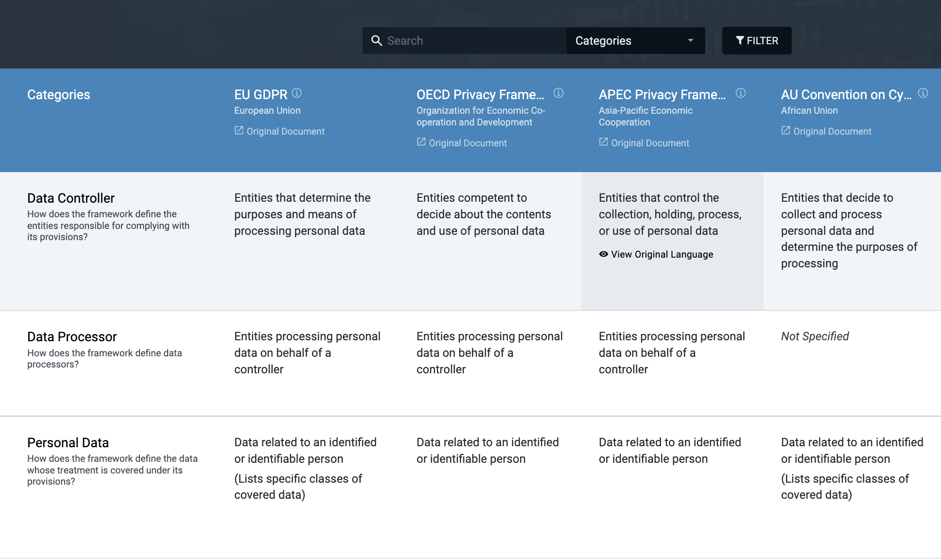Click View Original Language link
The width and height of the screenshot is (941, 560).
pos(662,254)
